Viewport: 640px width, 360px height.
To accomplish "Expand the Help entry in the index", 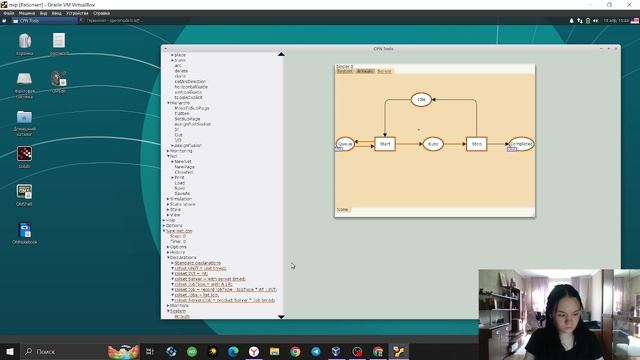I will tap(164, 220).
